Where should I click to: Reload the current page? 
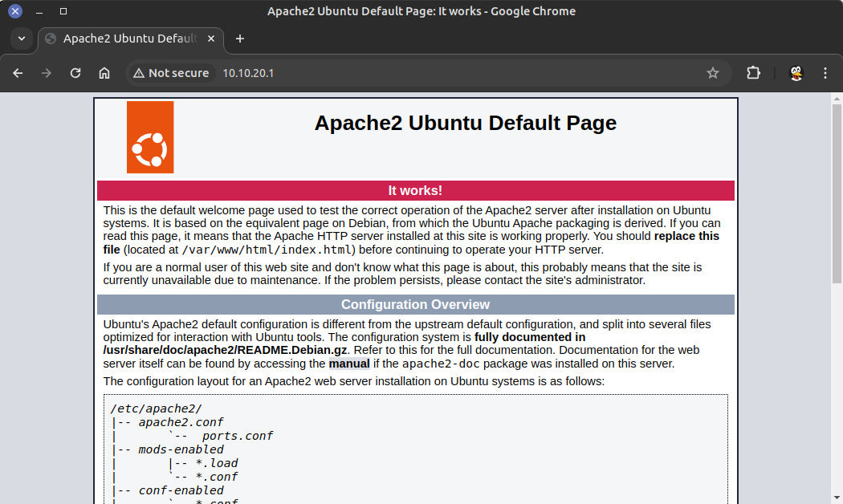coord(75,73)
